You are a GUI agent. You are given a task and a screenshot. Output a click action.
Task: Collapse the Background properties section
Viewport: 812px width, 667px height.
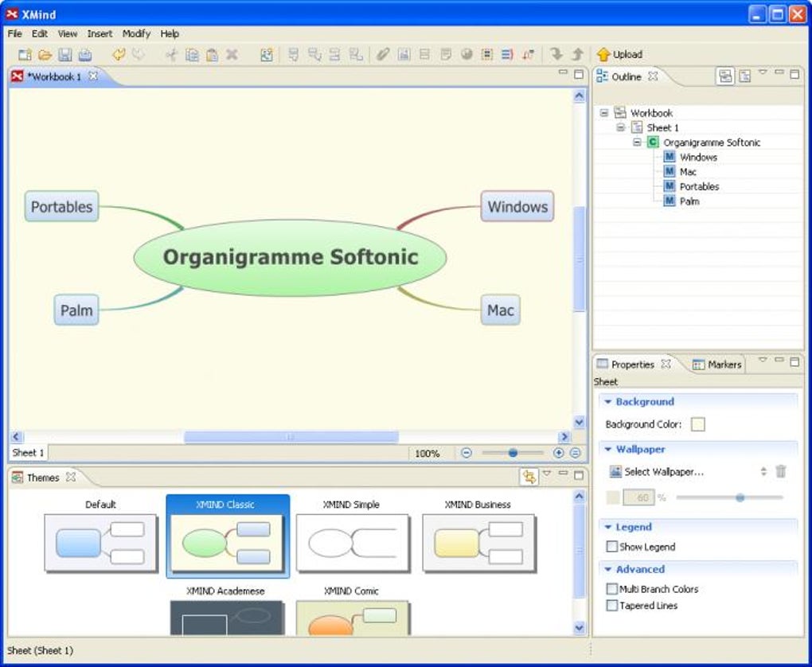pyautogui.click(x=608, y=402)
